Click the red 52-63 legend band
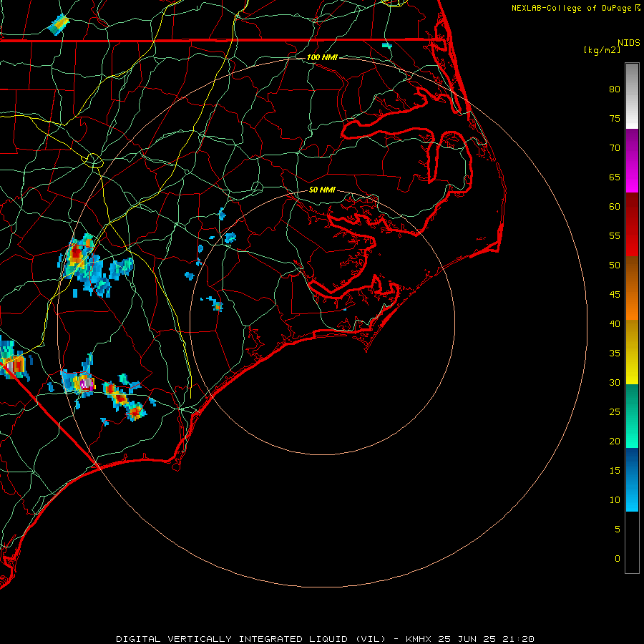644x644 pixels. point(632,224)
